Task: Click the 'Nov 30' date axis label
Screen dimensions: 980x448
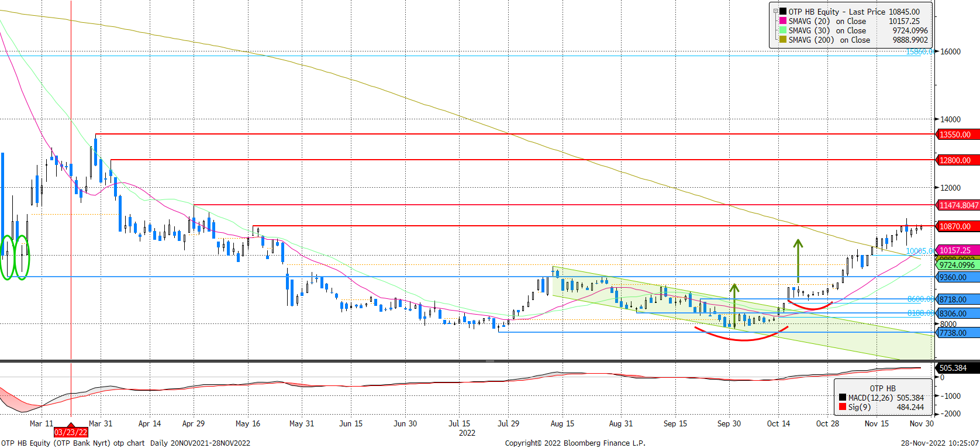Action: point(922,423)
